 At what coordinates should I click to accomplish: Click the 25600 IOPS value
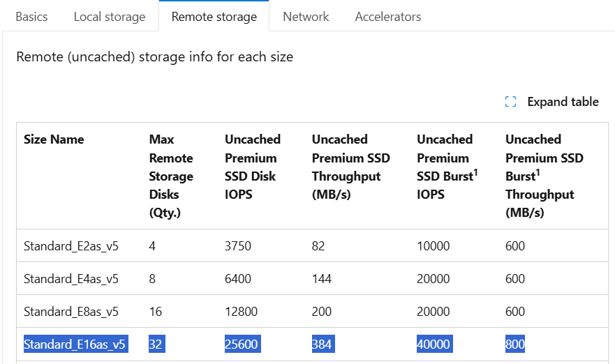click(x=242, y=344)
